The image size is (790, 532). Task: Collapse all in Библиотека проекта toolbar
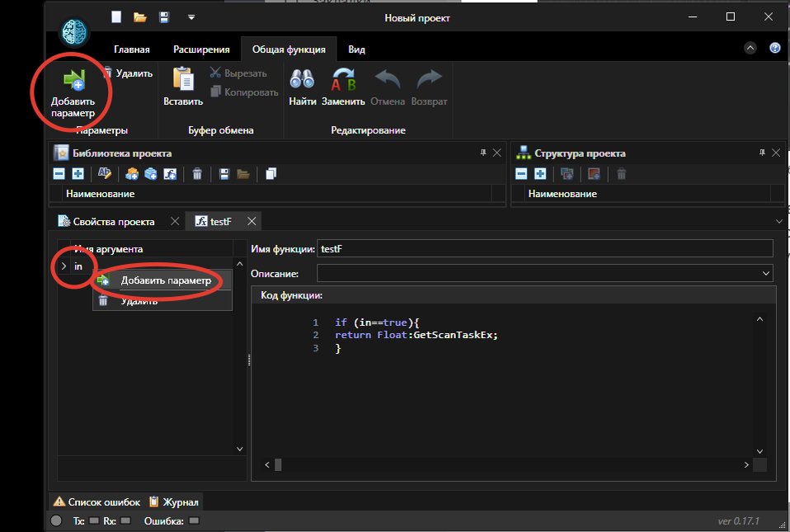tap(59, 174)
